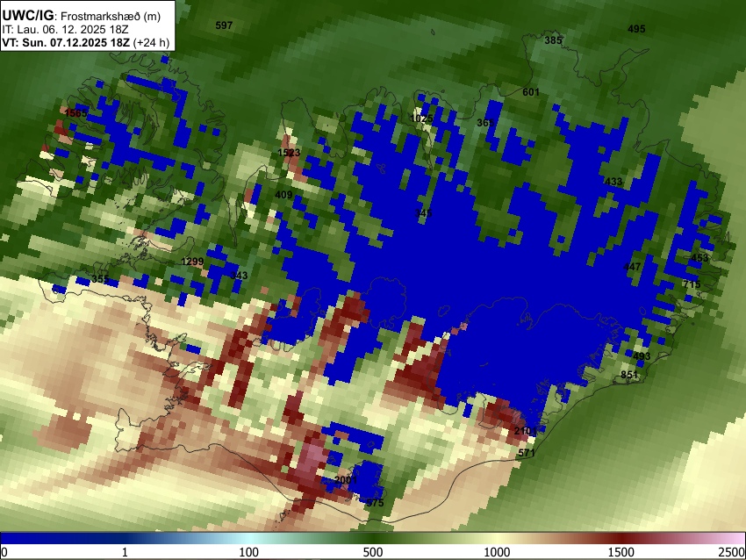
Task: Click the 'Frostmarkshæð (m)' title text
Action: pyautogui.click(x=111, y=16)
